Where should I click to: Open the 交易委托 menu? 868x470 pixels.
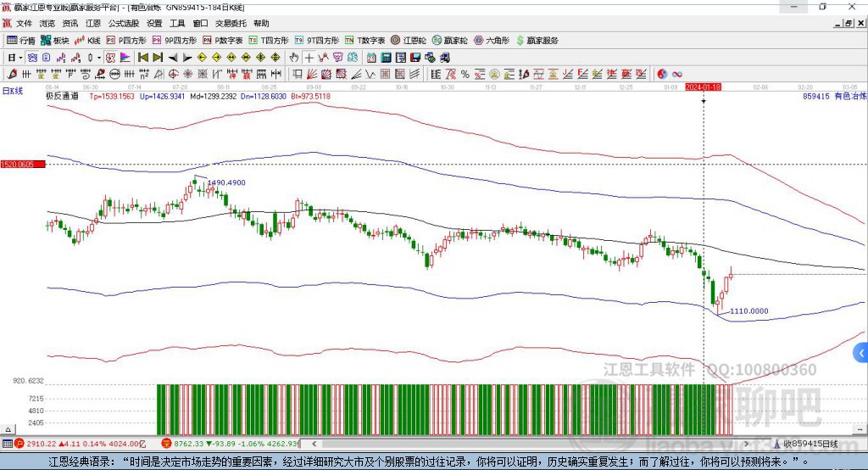[x=231, y=24]
